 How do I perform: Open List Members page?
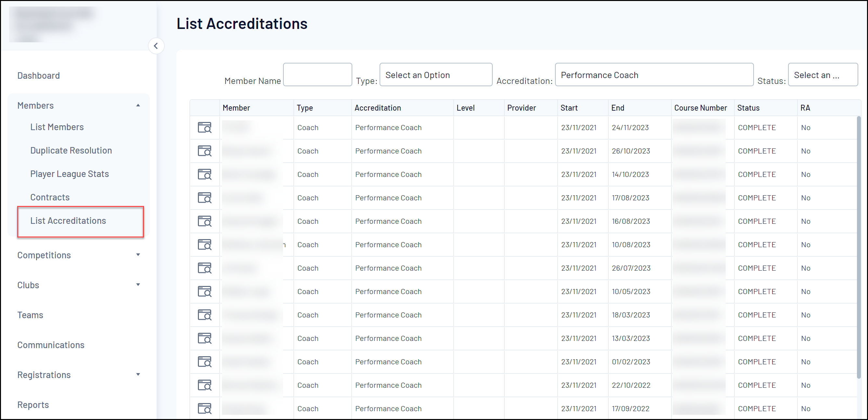(x=57, y=127)
